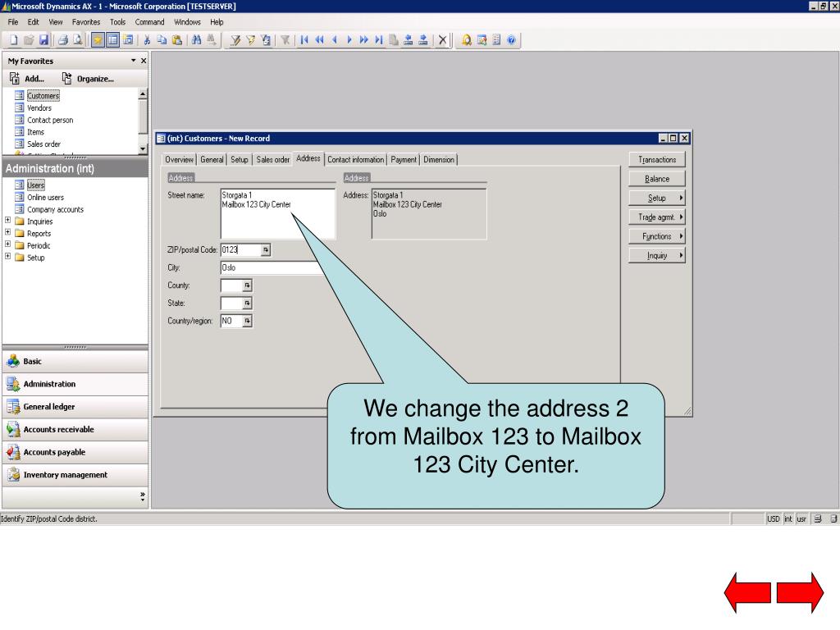Open the Setup button submenu
The width and height of the screenshot is (840, 630).
pyautogui.click(x=657, y=199)
